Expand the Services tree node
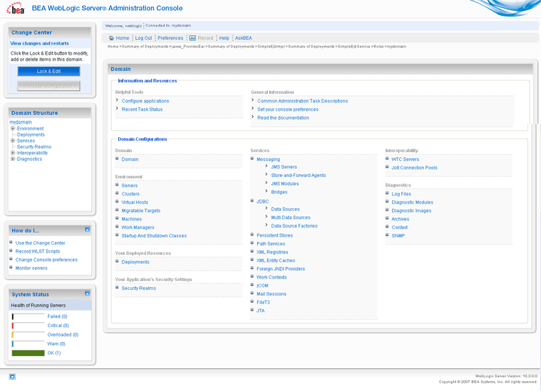Screen dimensions: 541x392 (x=12, y=141)
